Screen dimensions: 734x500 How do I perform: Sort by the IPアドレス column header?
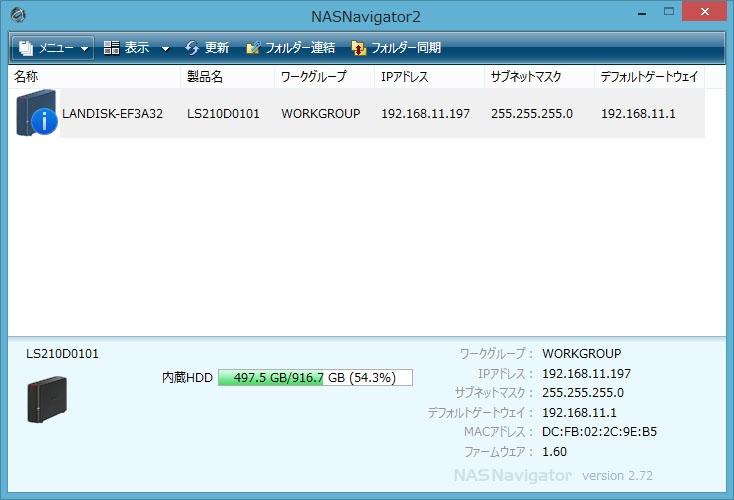pyautogui.click(x=429, y=76)
